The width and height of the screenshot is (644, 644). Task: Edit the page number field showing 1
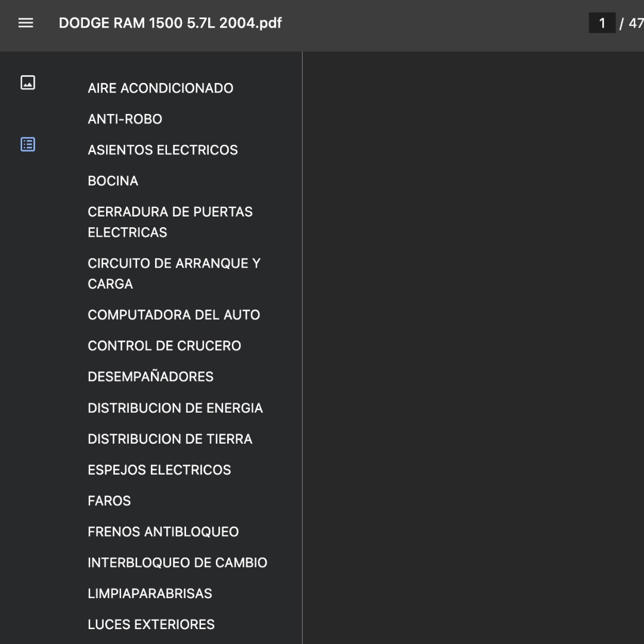tap(602, 23)
